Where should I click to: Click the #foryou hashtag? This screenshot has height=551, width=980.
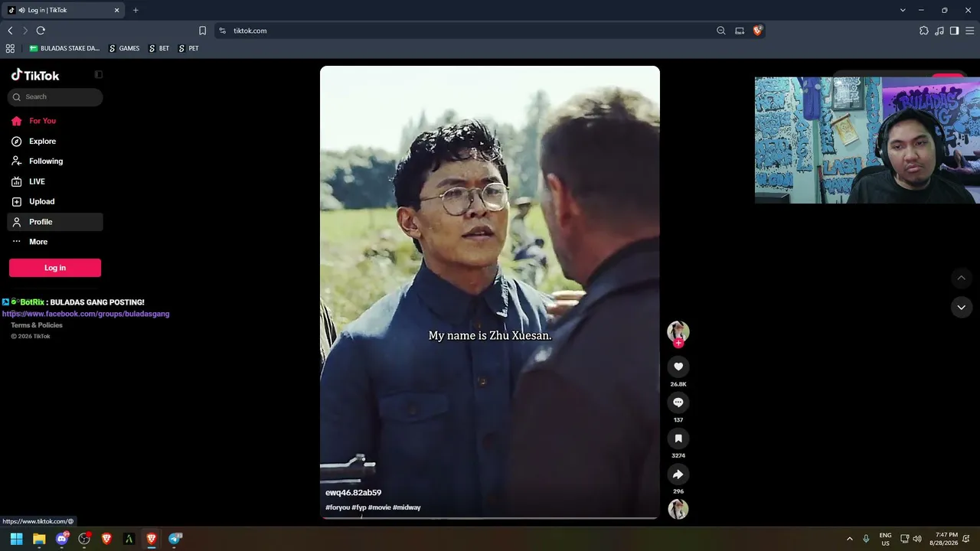[338, 507]
